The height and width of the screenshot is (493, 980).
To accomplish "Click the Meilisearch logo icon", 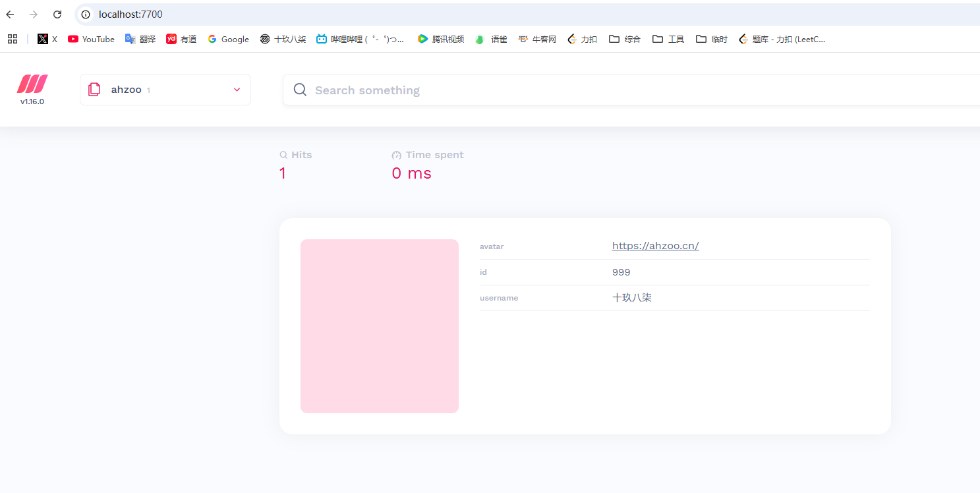I will (x=32, y=84).
